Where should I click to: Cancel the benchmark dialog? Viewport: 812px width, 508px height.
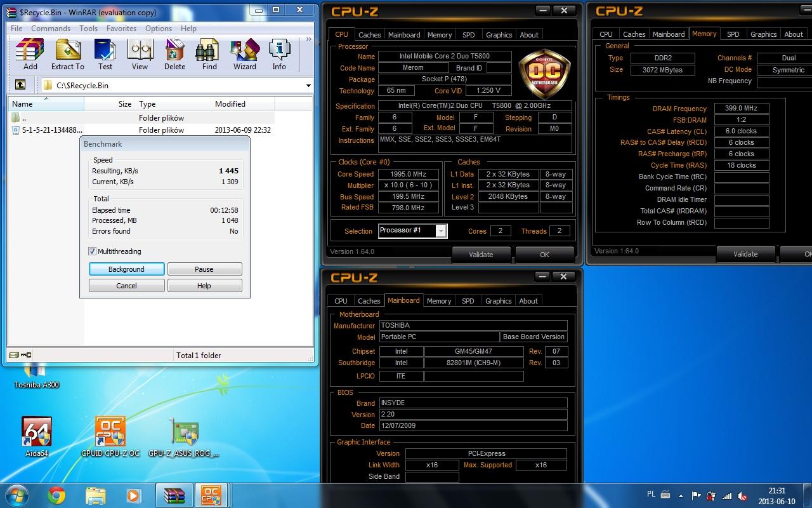coord(127,286)
